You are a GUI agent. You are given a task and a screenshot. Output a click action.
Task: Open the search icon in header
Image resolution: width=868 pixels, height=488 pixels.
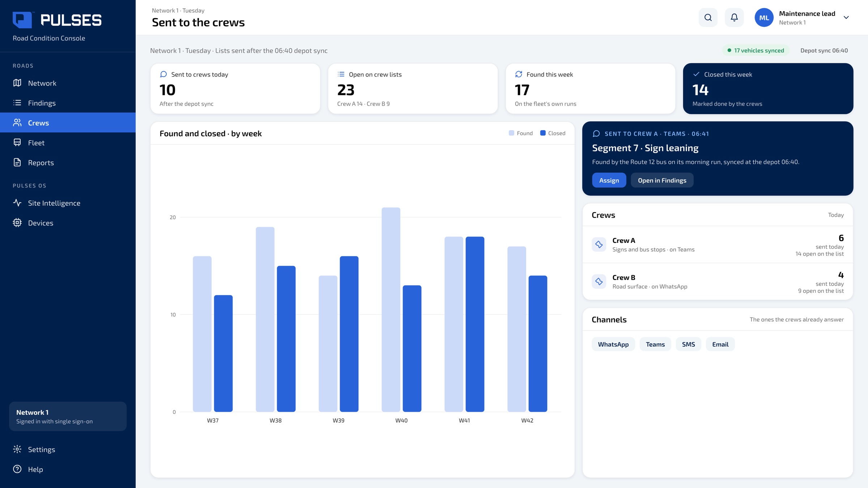(708, 17)
